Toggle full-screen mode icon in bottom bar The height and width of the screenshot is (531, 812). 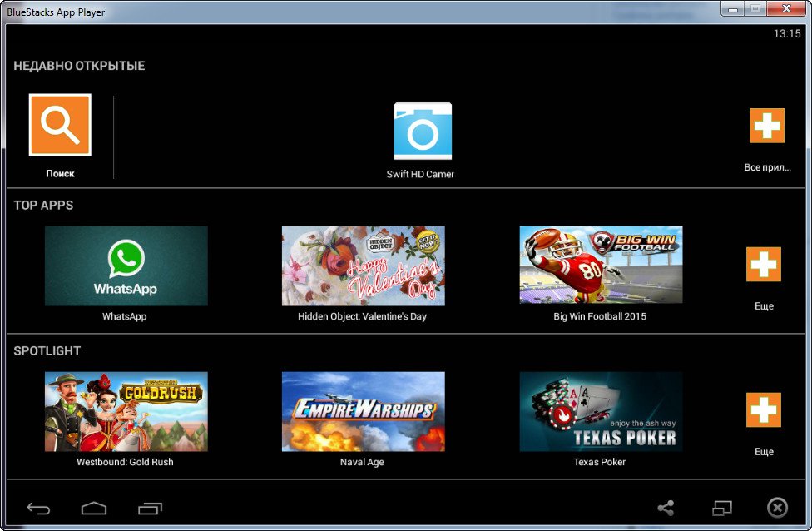pyautogui.click(x=722, y=508)
